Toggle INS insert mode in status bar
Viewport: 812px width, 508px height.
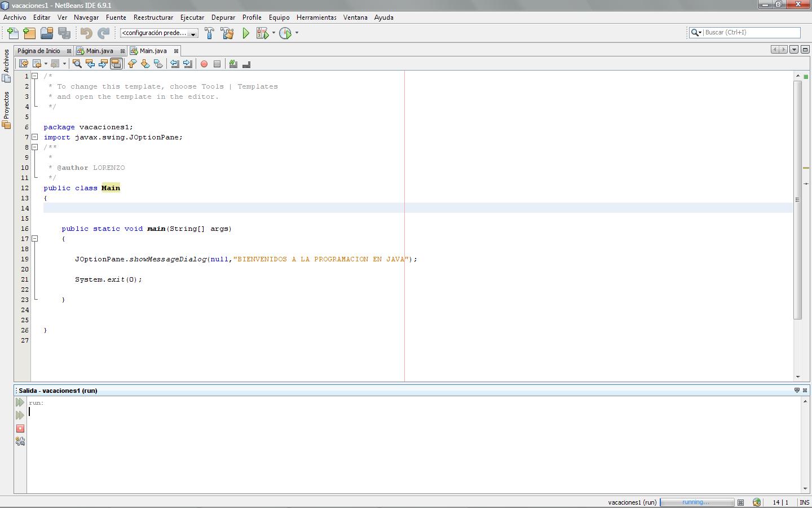pos(804,502)
